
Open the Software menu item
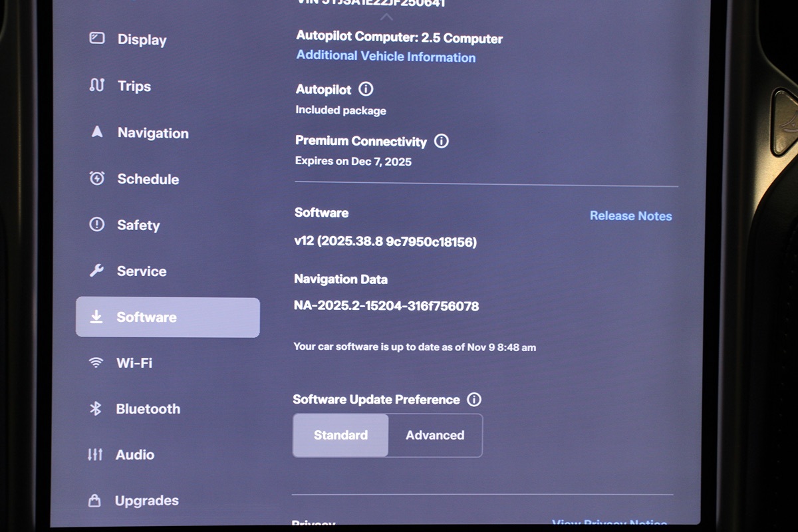click(168, 317)
